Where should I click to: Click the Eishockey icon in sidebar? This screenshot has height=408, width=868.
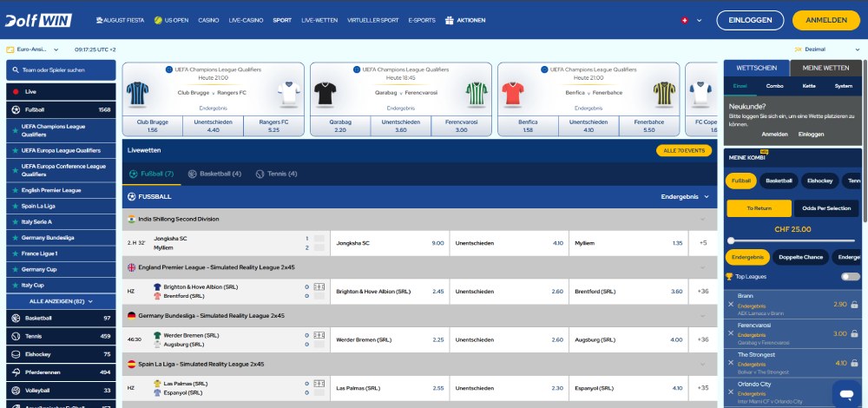[x=16, y=354]
